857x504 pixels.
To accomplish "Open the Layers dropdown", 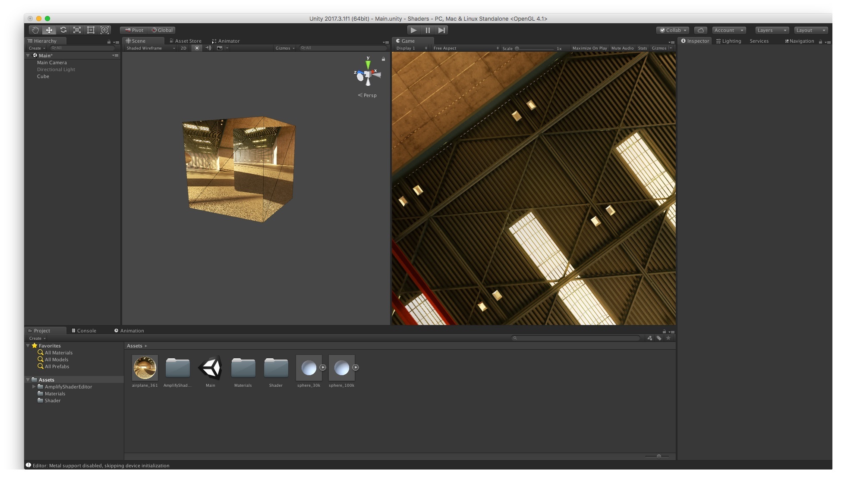I will tap(771, 30).
